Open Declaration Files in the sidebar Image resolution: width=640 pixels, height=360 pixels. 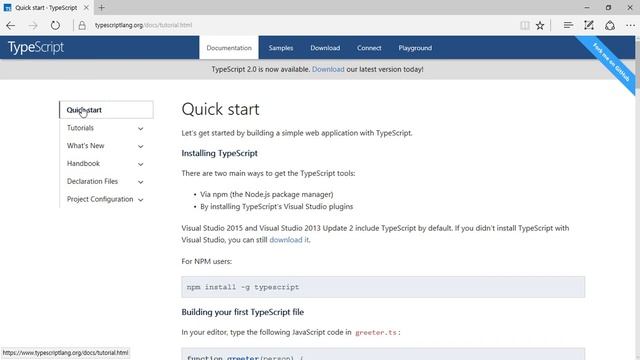pyautogui.click(x=92, y=181)
